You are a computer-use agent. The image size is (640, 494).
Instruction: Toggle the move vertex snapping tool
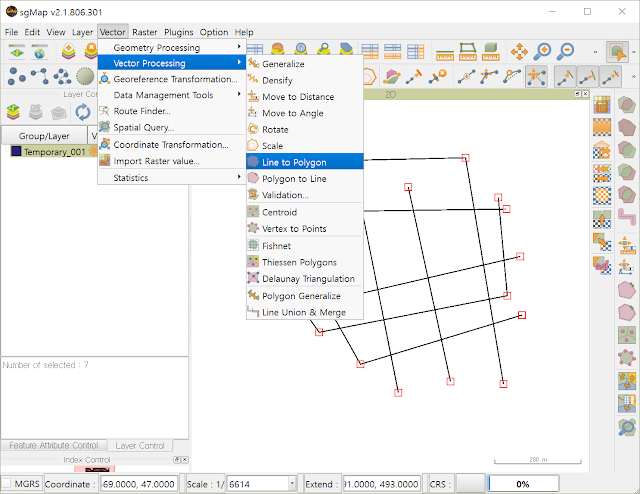click(x=536, y=76)
